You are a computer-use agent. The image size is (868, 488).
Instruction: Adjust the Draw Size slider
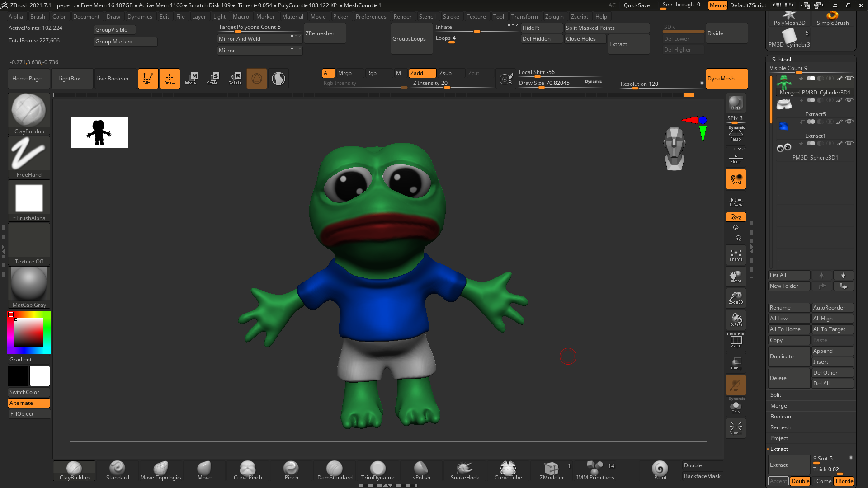(x=561, y=83)
